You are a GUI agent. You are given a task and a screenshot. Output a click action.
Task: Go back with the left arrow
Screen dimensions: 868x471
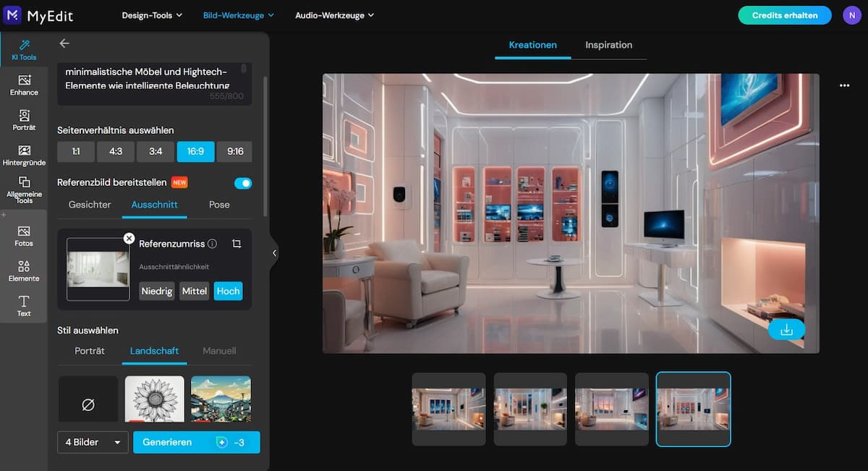click(64, 43)
